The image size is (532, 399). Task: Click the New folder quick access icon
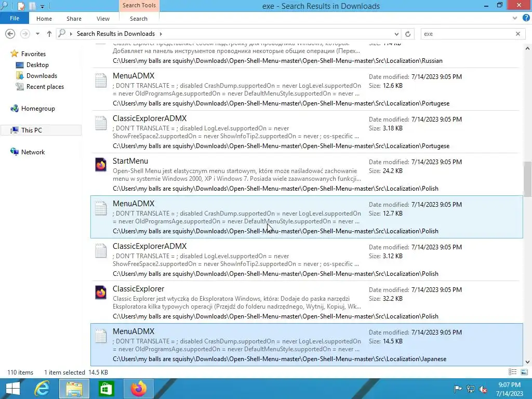[33, 6]
